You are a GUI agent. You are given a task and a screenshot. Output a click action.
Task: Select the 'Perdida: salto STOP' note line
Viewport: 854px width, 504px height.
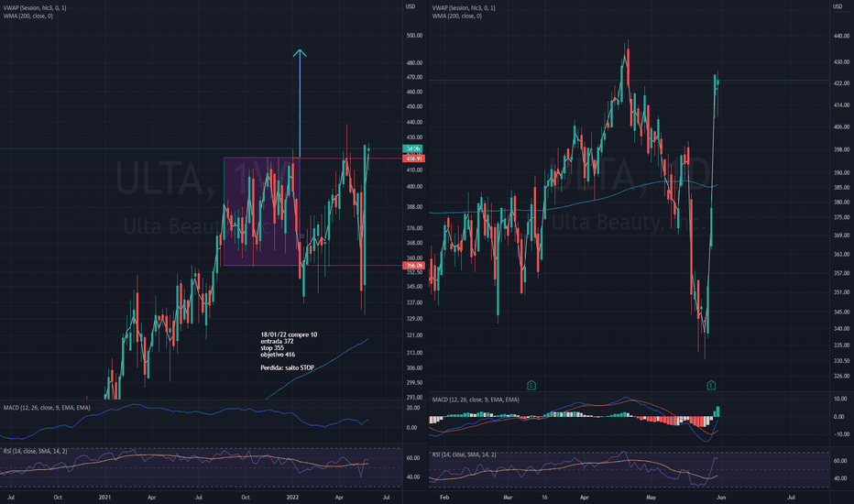(287, 367)
